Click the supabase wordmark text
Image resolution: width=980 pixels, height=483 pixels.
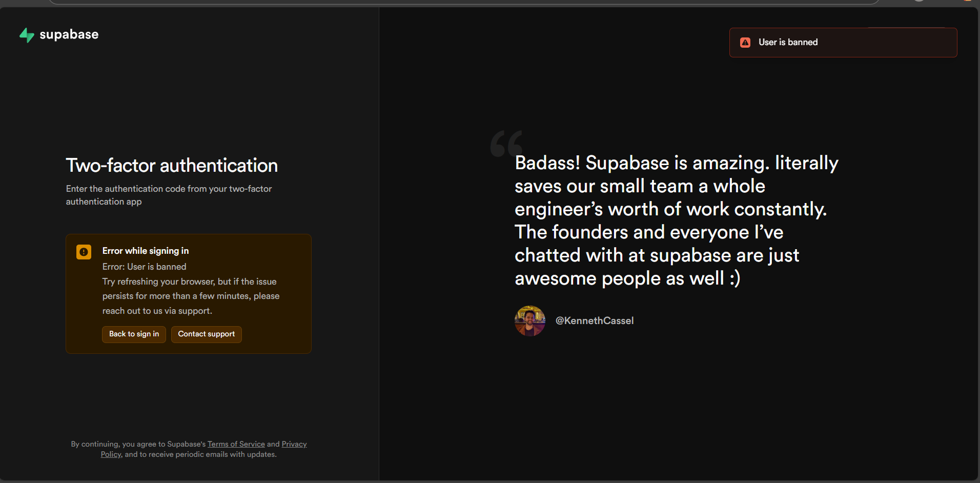pos(69,34)
